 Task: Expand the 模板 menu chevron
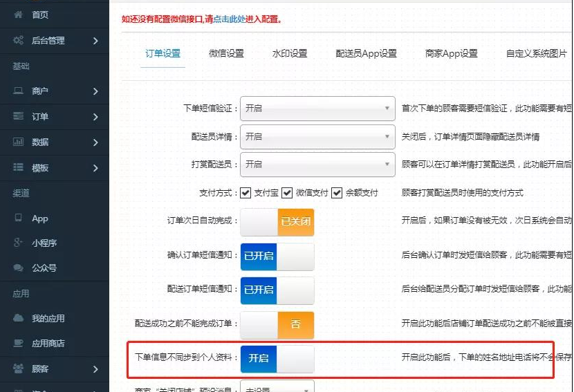(x=95, y=168)
